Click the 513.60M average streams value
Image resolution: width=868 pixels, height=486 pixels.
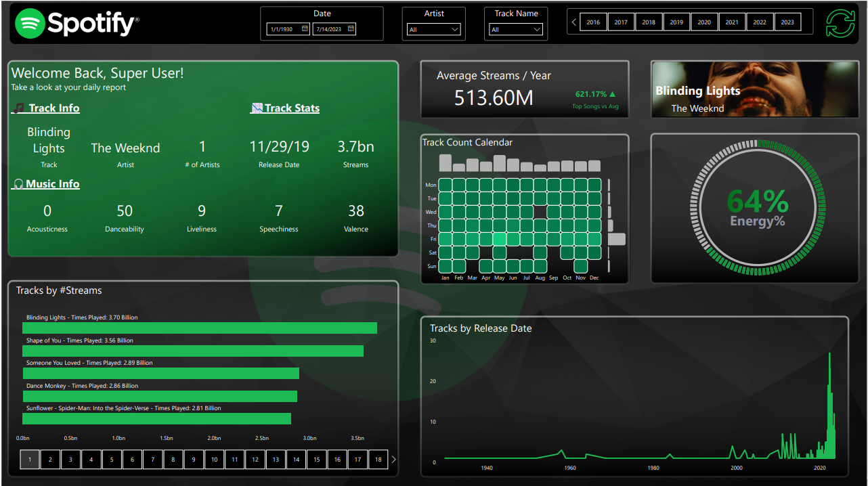[x=494, y=98]
